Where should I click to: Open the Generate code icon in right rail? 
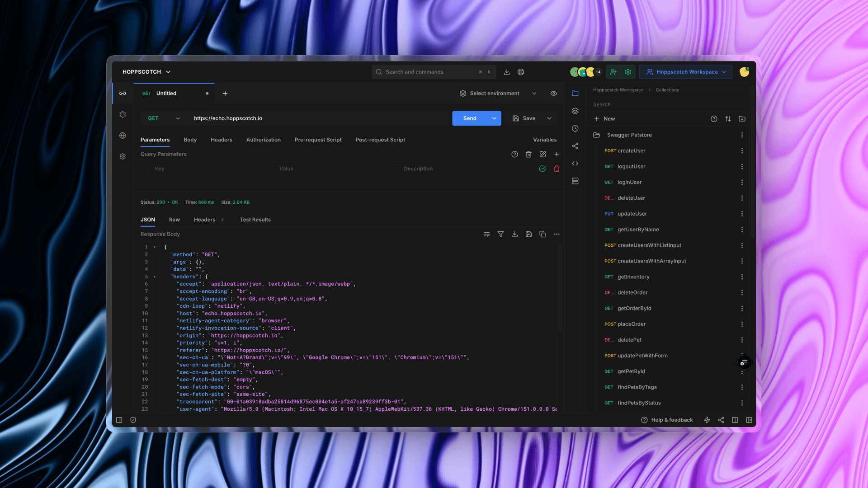(x=575, y=164)
